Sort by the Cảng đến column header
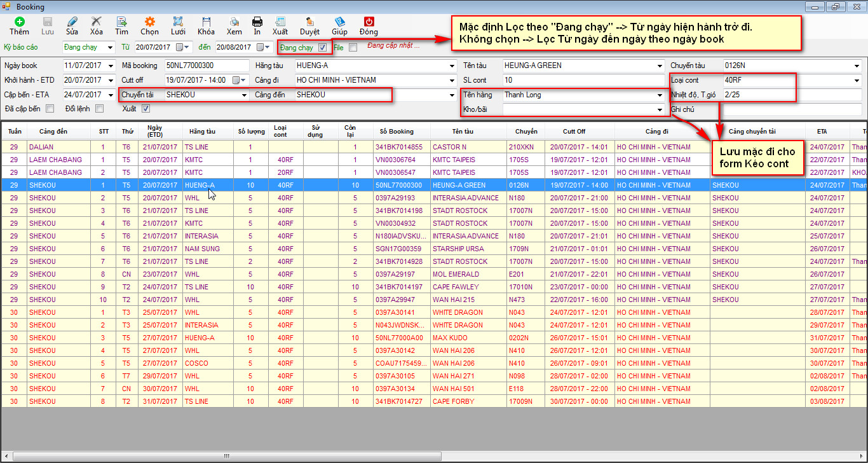This screenshot has width=868, height=463. click(54, 131)
